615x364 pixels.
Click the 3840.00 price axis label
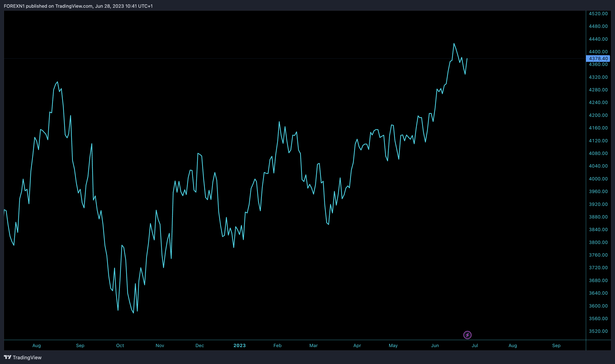(x=598, y=230)
